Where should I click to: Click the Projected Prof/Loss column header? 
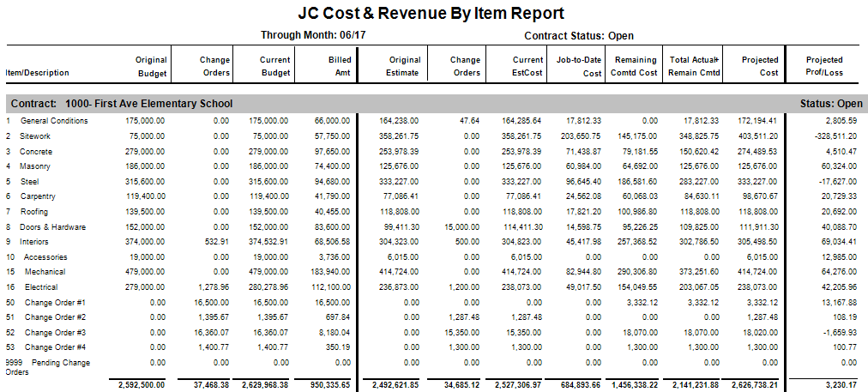(x=824, y=66)
